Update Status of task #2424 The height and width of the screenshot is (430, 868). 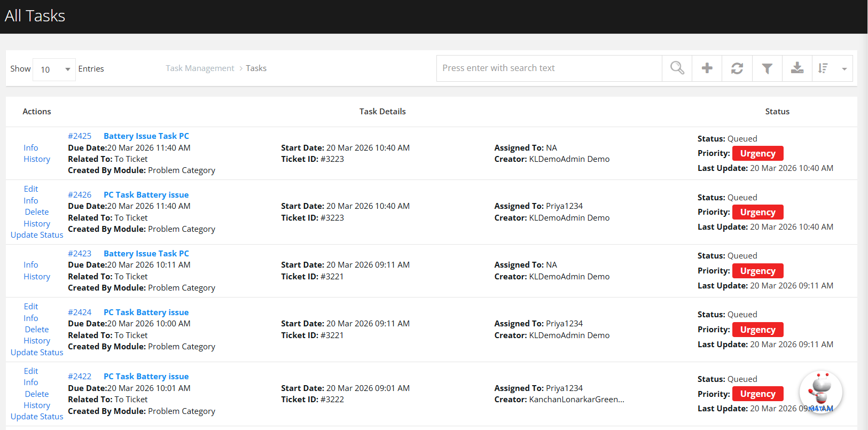click(37, 353)
